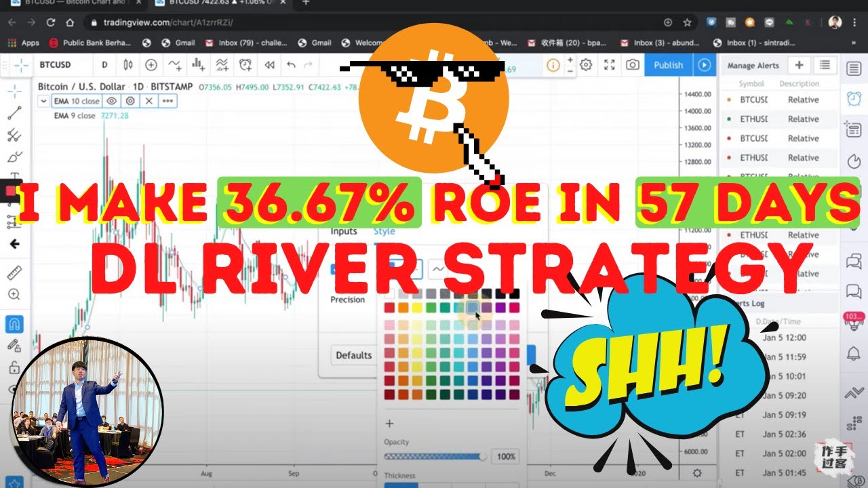Enter fullscreen mode
This screenshot has height=488, width=868.
coord(609,65)
